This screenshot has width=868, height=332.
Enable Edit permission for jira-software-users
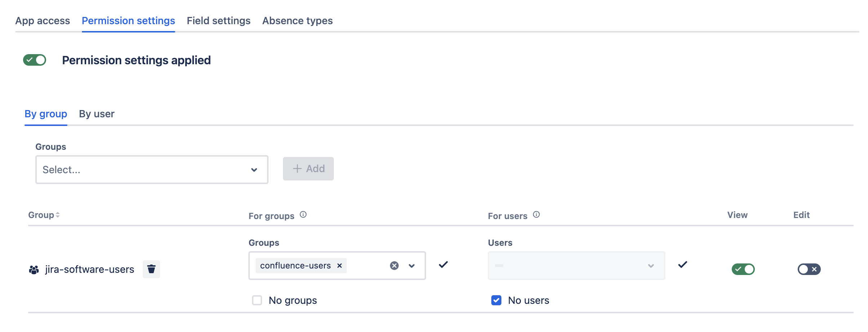point(809,269)
